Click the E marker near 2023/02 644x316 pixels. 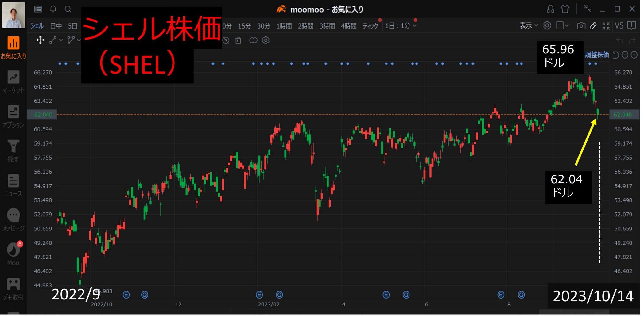click(259, 295)
